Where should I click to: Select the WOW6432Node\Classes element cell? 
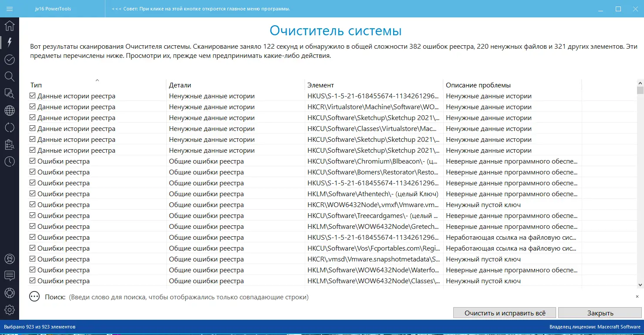click(374, 281)
